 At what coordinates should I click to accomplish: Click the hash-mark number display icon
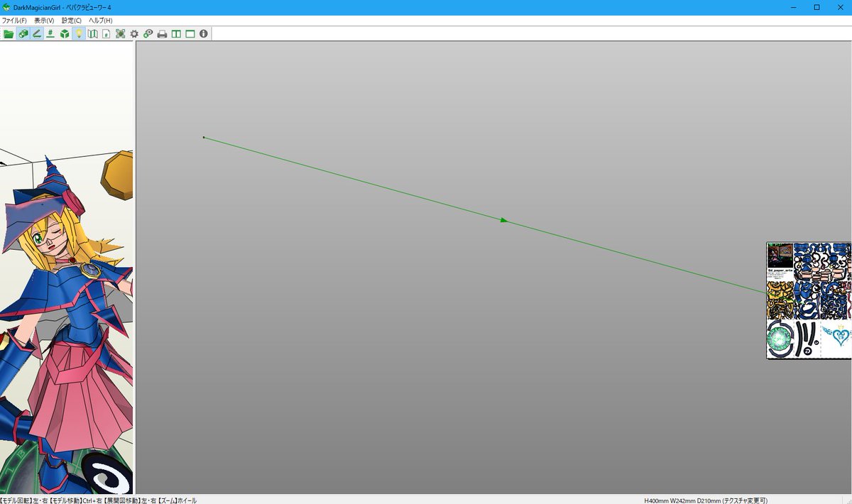click(50, 33)
